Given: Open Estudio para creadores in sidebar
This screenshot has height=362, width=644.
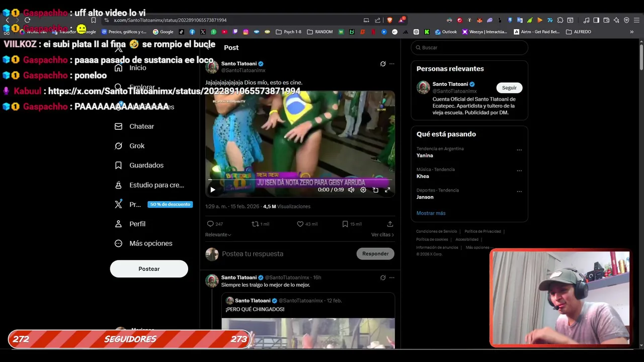Looking at the screenshot, I should point(149,185).
